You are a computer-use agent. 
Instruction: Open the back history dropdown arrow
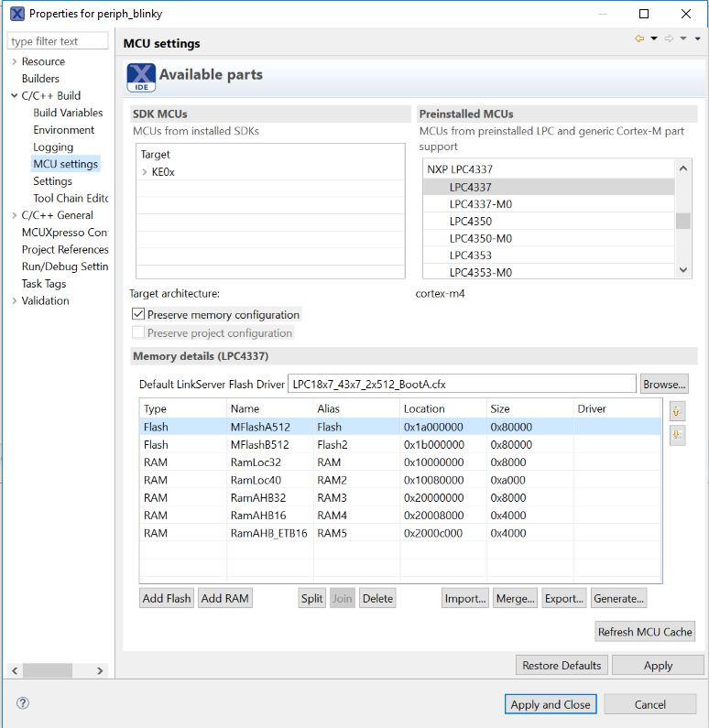pyautogui.click(x=654, y=38)
